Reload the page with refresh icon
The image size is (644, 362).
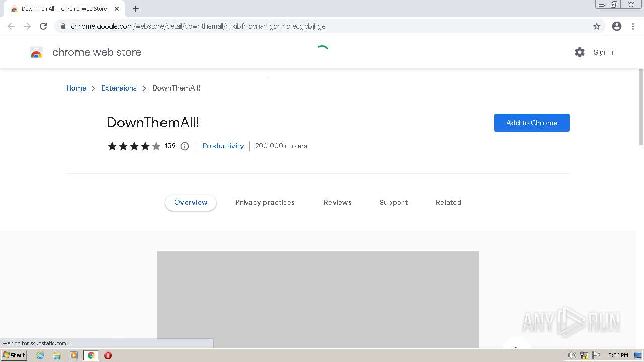tap(43, 26)
